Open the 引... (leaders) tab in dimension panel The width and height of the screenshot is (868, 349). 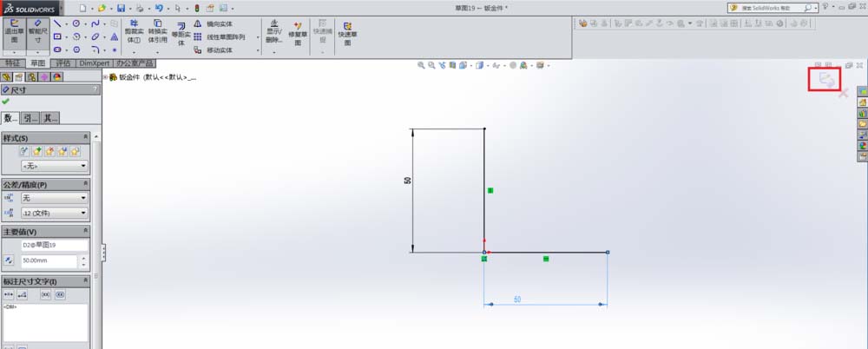tap(31, 117)
